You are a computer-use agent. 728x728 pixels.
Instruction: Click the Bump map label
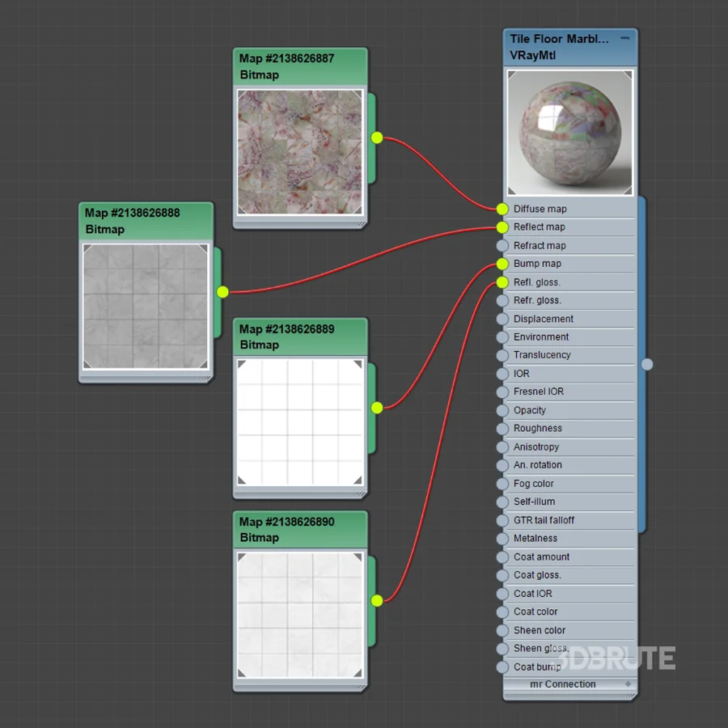(537, 264)
